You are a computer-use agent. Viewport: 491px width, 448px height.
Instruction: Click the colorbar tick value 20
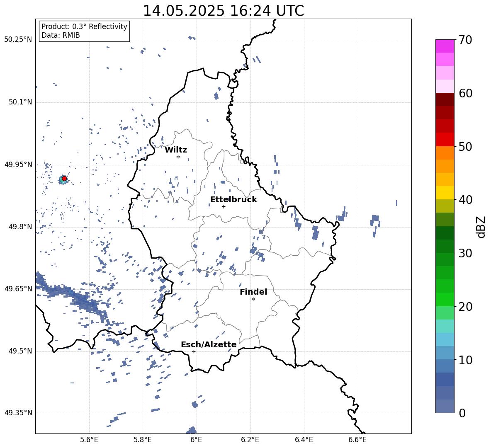click(x=465, y=307)
